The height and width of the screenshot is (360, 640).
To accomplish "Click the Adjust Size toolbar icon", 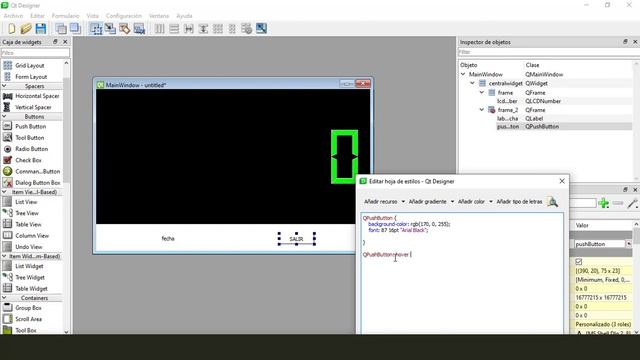I will pos(261,29).
